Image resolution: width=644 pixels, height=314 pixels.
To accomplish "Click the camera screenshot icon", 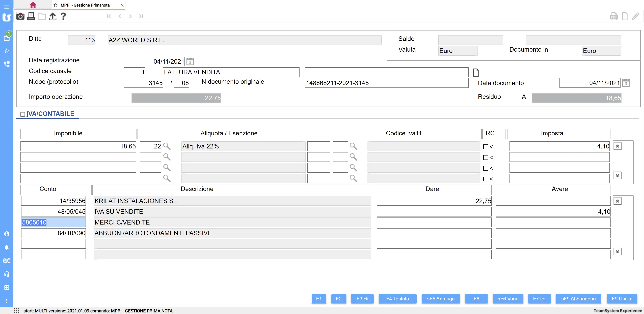I will (x=20, y=16).
